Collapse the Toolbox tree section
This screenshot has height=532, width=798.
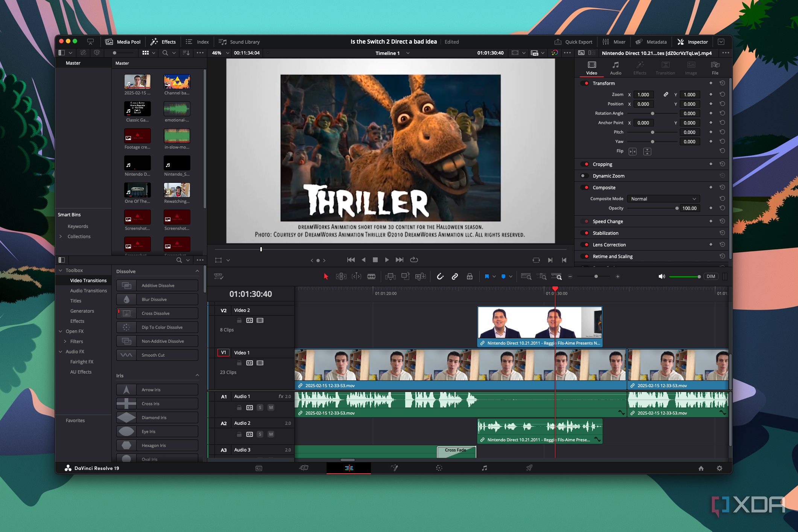[61, 270]
